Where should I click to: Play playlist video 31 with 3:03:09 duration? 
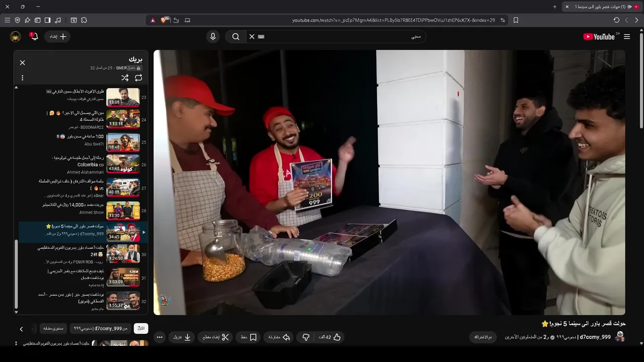tap(84, 277)
